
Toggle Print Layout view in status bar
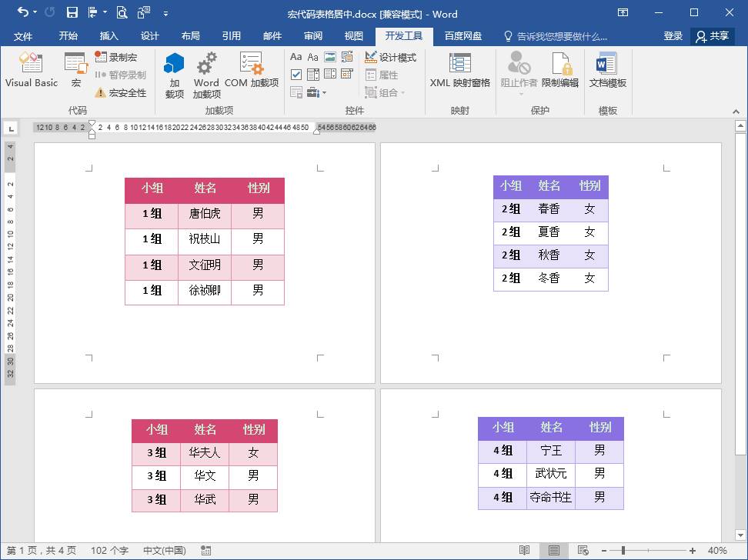[554, 551]
